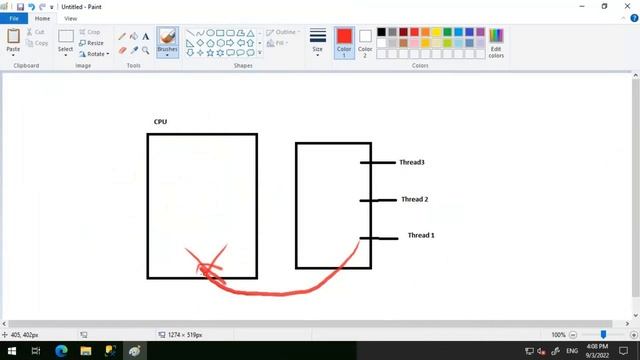Screen dimensions: 640x360
Task: Click the Zoom out minus button
Action: click(x=573, y=335)
